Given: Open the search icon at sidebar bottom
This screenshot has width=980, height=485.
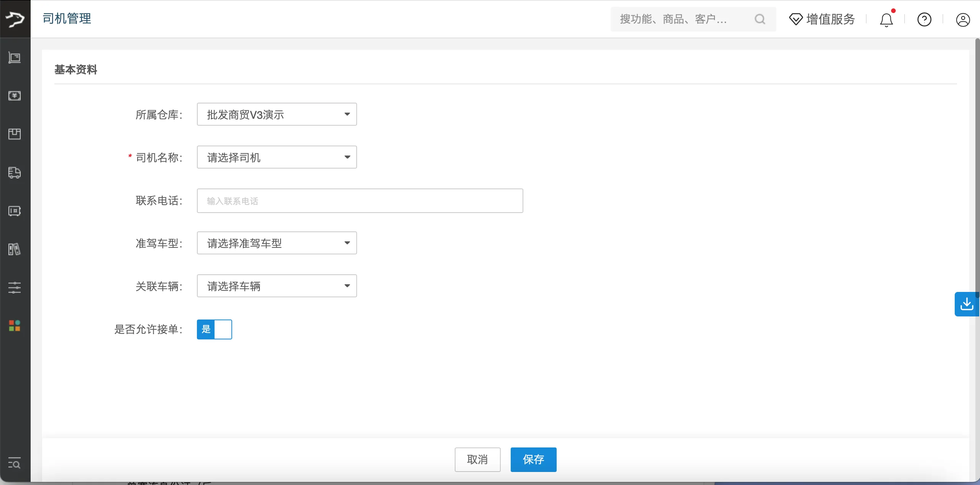Looking at the screenshot, I should click(14, 463).
